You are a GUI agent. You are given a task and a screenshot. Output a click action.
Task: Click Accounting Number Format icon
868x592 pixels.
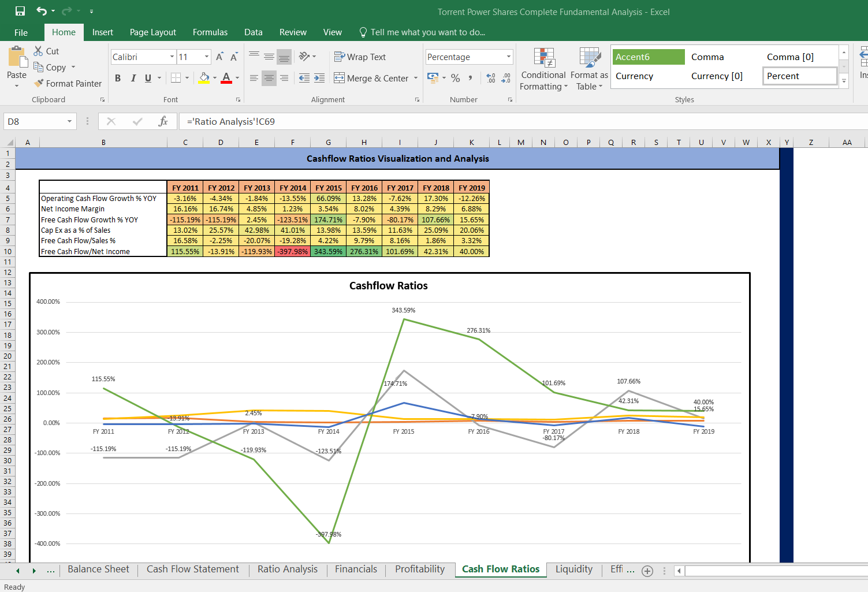coord(433,78)
